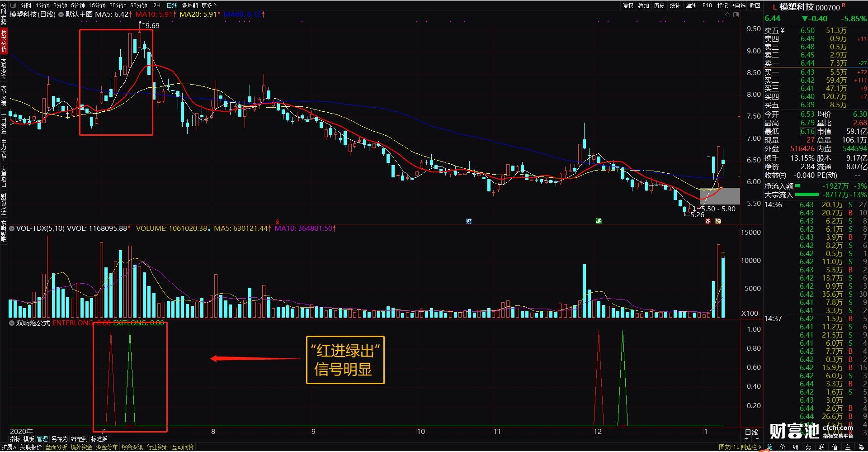Open the 盘面分析 bottom tab
Viewport: 868px width, 452px height.
tap(56, 447)
